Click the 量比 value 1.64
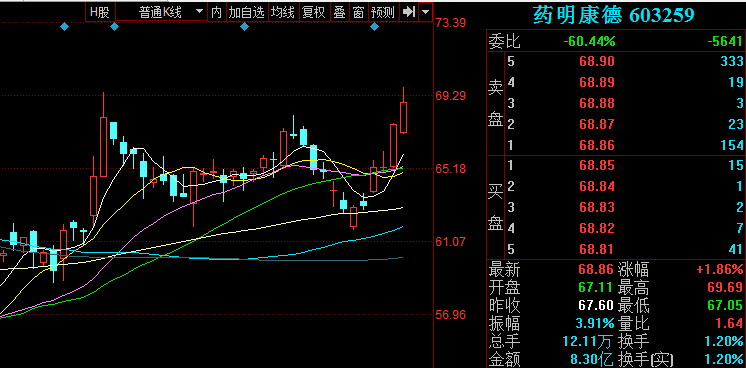Viewport: 746px width, 368px height. click(729, 324)
